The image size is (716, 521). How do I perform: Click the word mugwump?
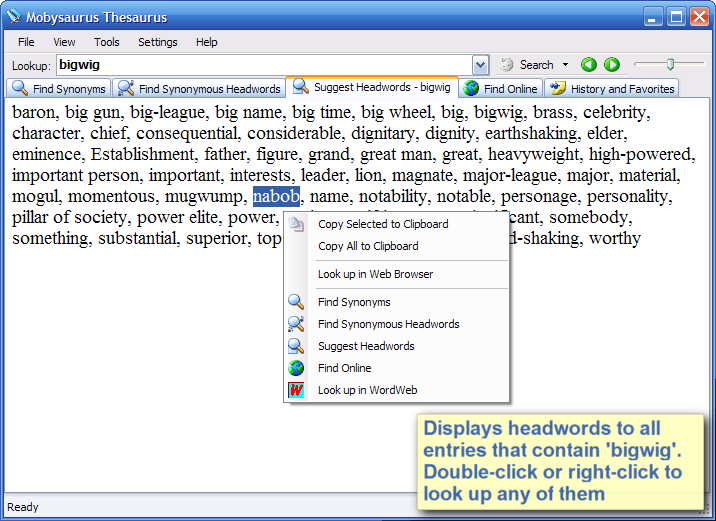204,196
